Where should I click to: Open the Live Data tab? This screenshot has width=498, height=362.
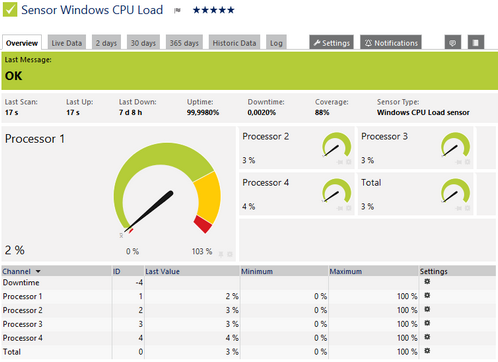[67, 43]
